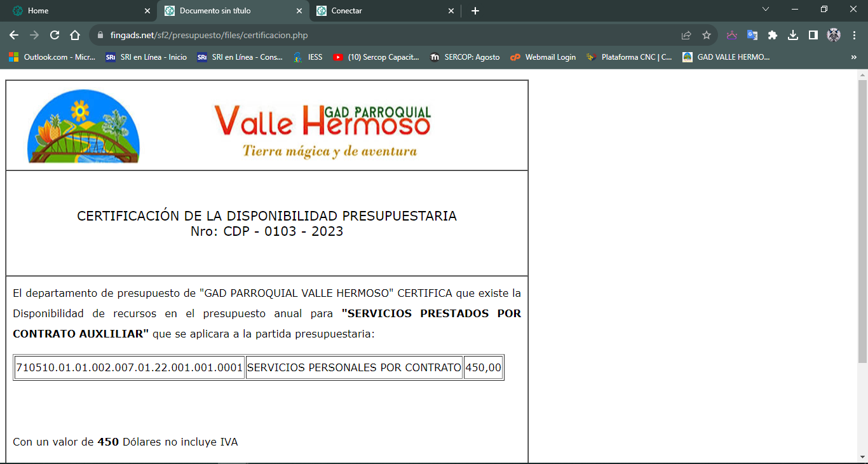
Task: Open the Google Translate extension
Action: pyautogui.click(x=752, y=36)
